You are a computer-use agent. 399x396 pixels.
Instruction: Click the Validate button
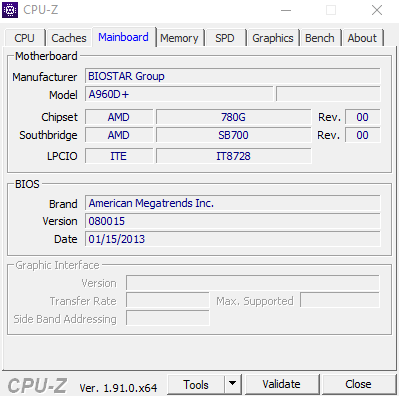[x=282, y=384]
